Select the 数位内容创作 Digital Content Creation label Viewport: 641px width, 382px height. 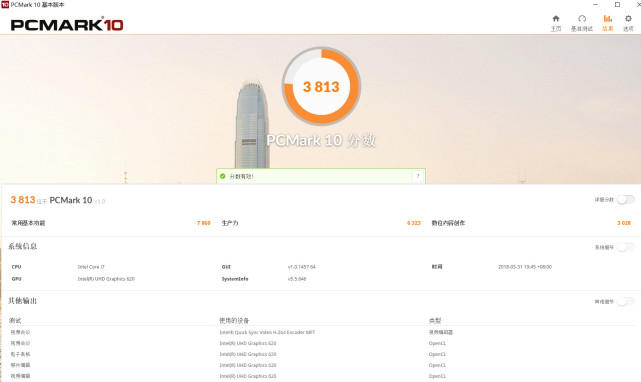click(x=448, y=223)
